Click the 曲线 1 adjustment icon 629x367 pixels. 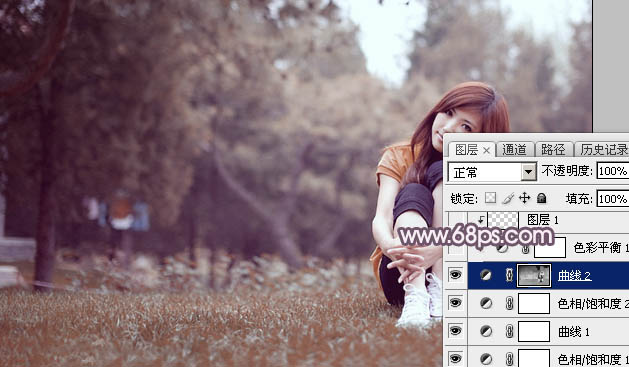[485, 331]
